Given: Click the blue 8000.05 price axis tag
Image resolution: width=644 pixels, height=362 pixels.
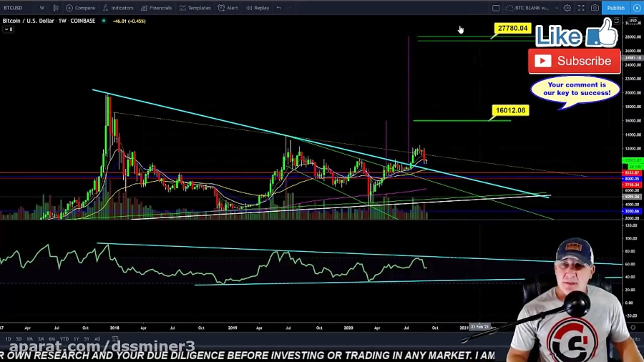Looking at the screenshot, I should pyautogui.click(x=632, y=179).
